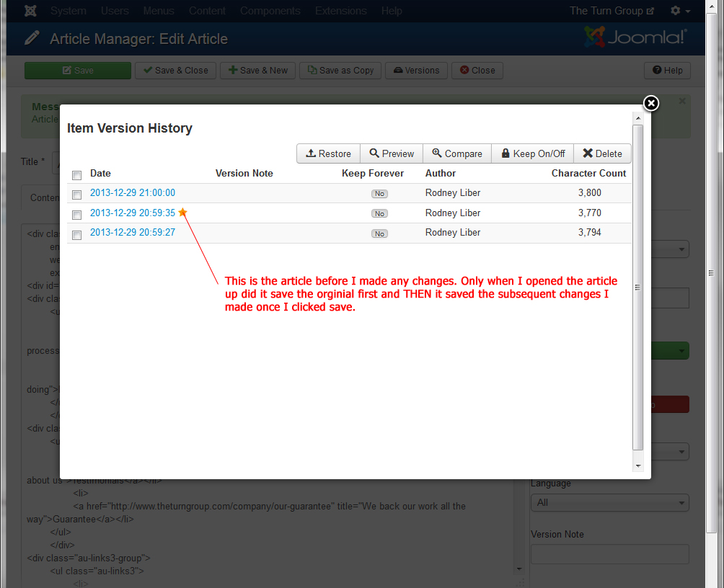
Task: Compare selected versions
Action: 456,153
